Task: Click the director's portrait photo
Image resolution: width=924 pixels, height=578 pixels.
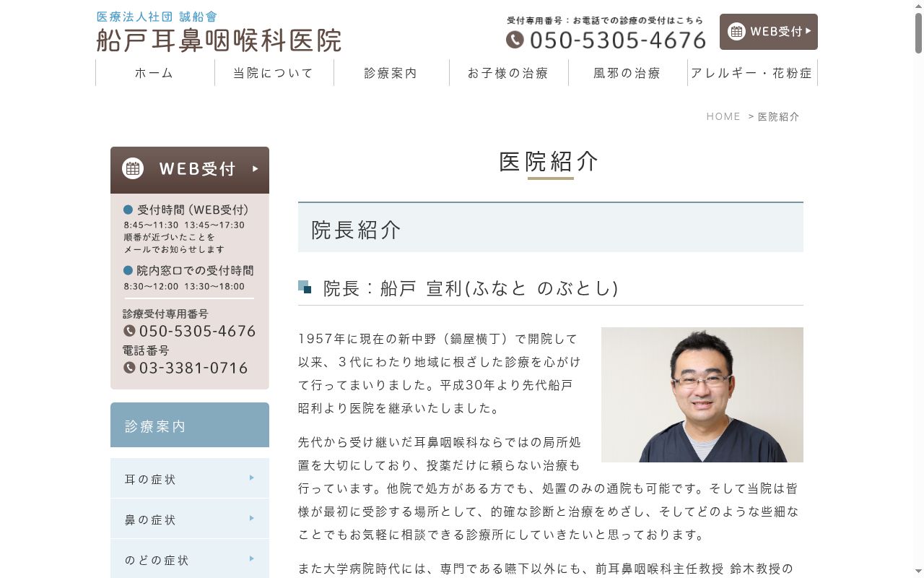Action: 702,394
